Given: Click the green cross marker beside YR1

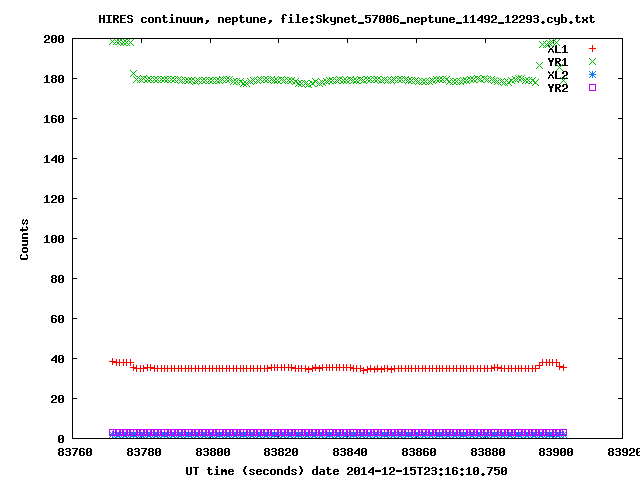Looking at the screenshot, I should pyautogui.click(x=592, y=62).
